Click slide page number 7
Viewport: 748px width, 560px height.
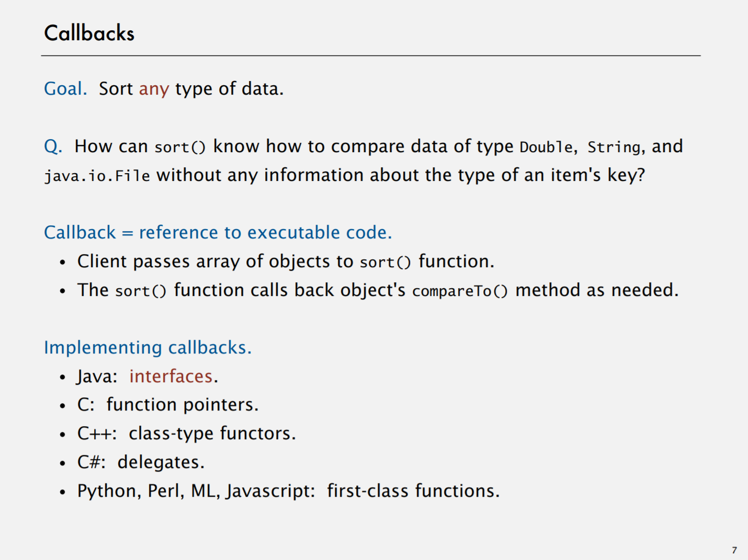734,550
